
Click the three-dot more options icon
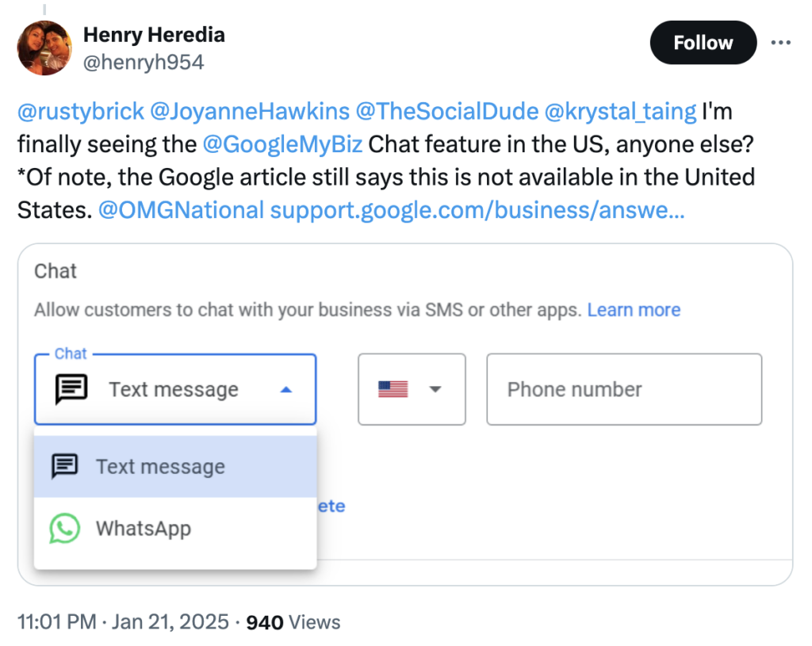point(781,43)
